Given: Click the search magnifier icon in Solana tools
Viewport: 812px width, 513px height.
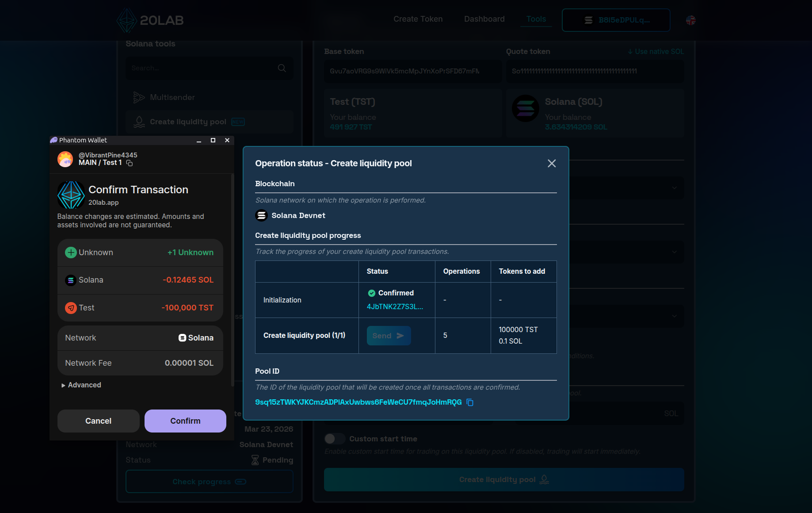Looking at the screenshot, I should (282, 68).
